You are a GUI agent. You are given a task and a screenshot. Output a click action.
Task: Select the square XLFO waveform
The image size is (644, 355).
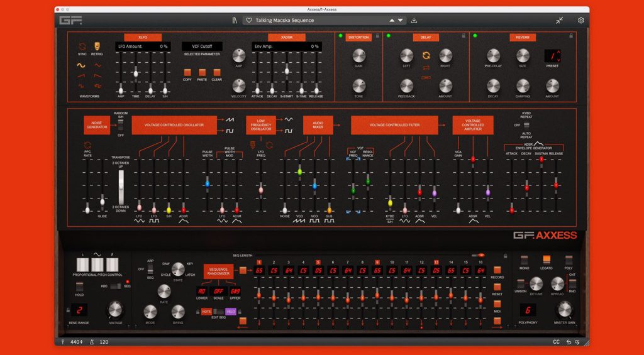pyautogui.click(x=81, y=86)
